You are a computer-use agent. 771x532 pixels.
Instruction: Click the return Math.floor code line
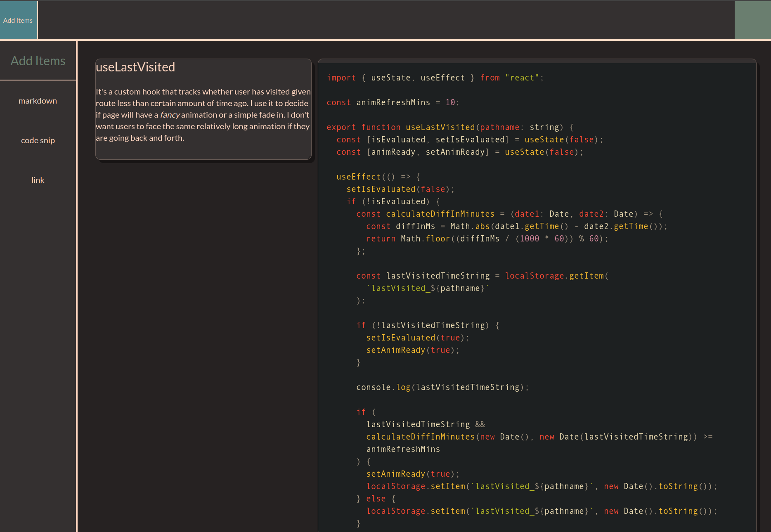click(x=487, y=239)
